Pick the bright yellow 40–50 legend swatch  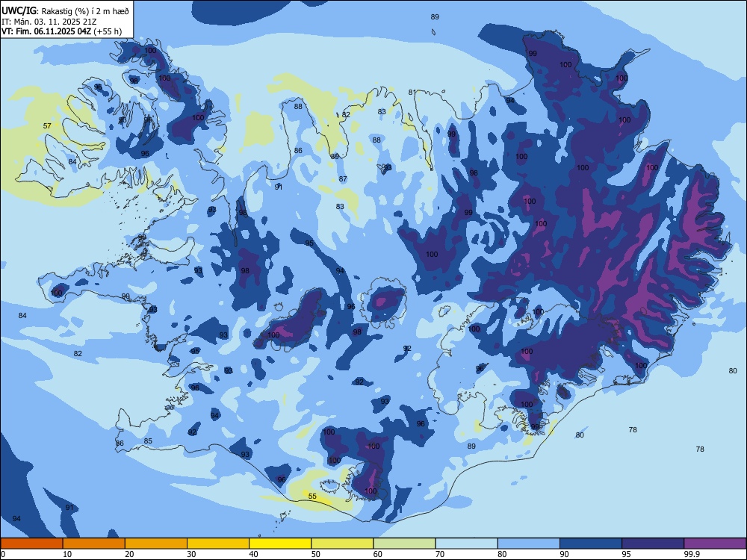click(x=280, y=544)
